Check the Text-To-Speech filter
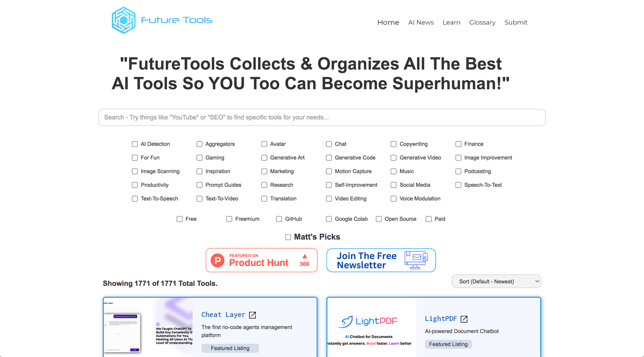The width and height of the screenshot is (644, 357). (135, 198)
